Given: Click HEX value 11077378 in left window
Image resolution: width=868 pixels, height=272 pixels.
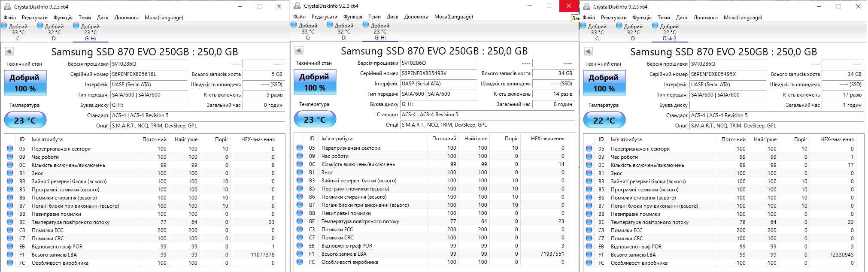Looking at the screenshot, I should (262, 255).
